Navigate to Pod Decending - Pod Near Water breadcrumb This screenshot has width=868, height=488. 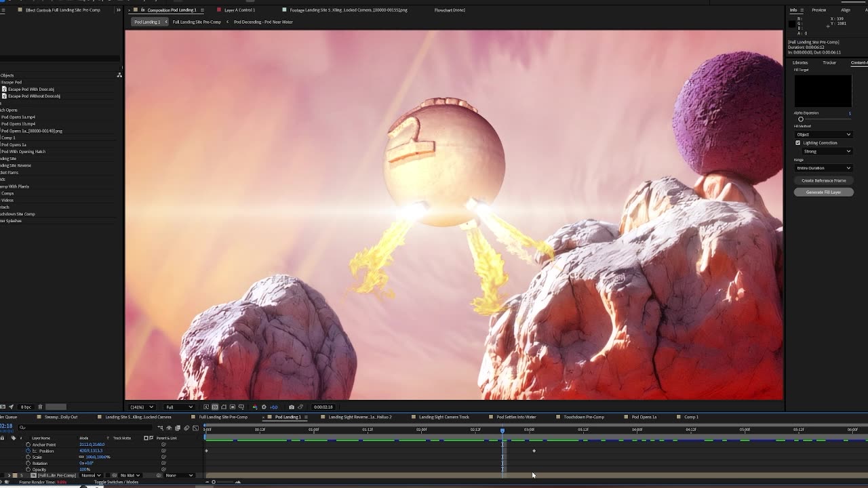click(x=263, y=22)
